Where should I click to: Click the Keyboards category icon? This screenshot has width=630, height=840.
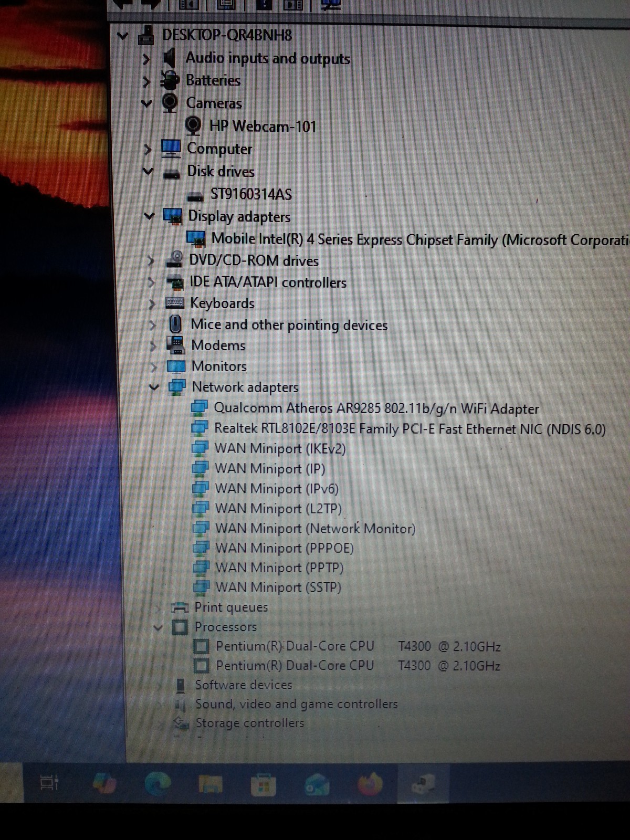[175, 303]
